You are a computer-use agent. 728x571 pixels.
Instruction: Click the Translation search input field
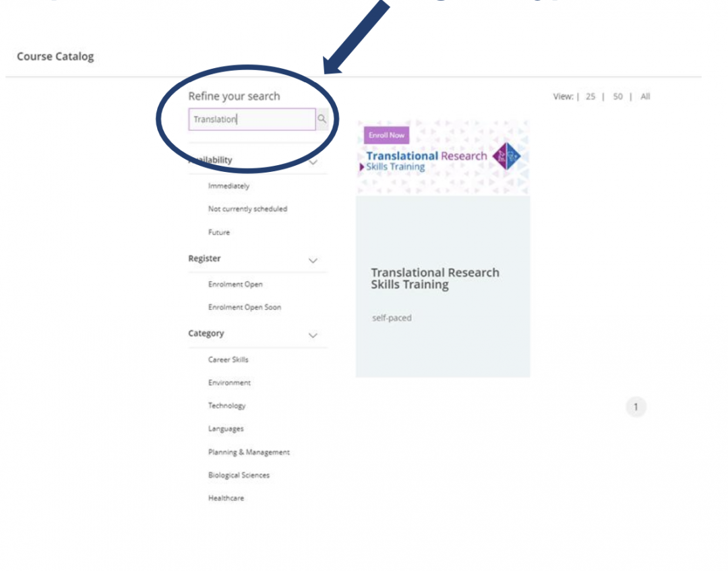[x=251, y=119]
